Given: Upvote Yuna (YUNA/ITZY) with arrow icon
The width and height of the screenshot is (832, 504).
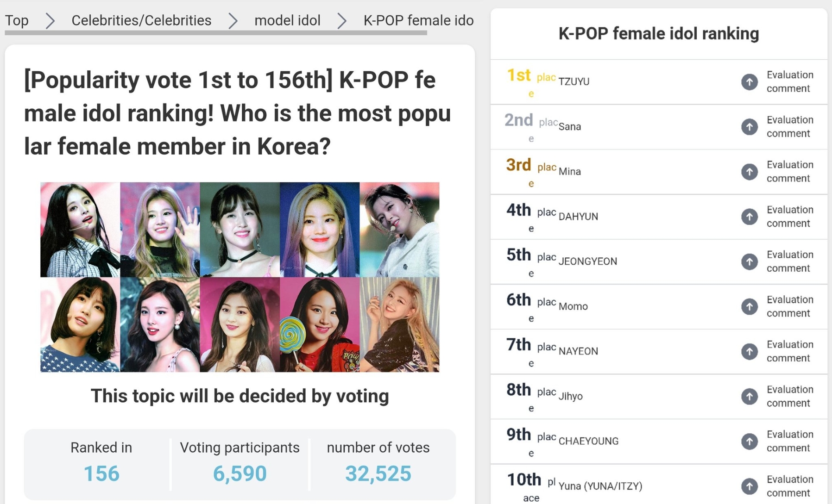Looking at the screenshot, I should click(x=749, y=486).
